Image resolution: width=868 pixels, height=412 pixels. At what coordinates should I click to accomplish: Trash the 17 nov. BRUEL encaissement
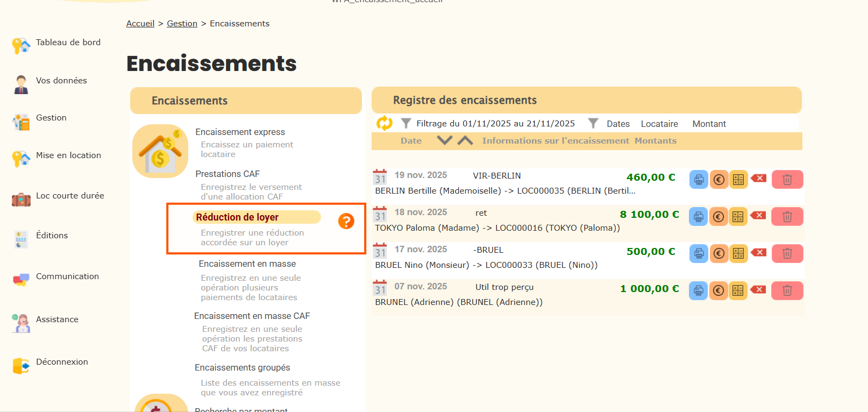[x=787, y=253]
